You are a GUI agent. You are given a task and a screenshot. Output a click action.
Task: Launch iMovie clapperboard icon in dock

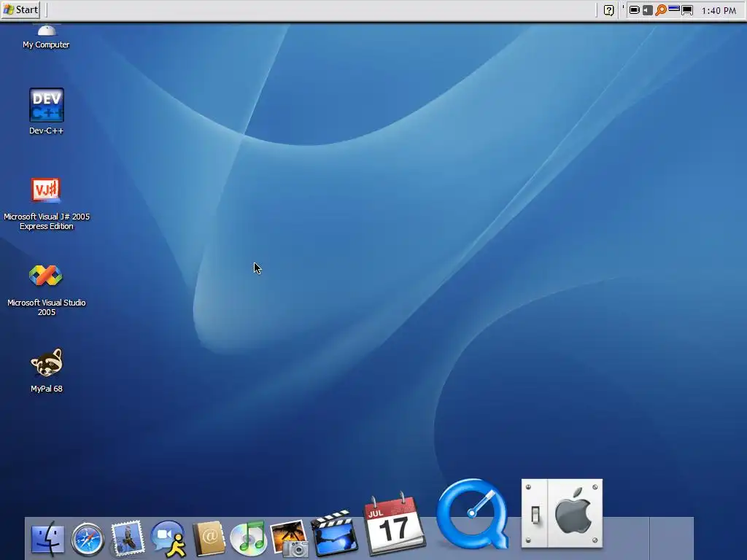334,533
